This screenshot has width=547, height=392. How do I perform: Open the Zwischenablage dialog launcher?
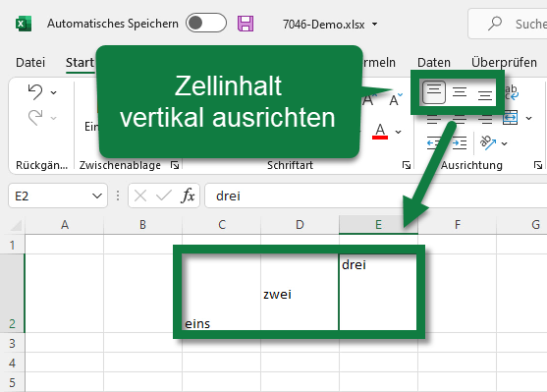[175, 165]
